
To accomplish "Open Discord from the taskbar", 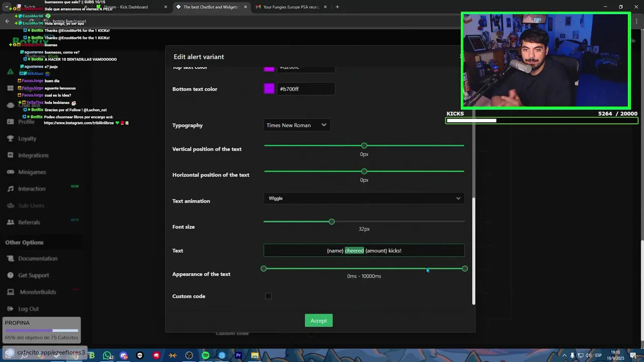I will point(124,355).
